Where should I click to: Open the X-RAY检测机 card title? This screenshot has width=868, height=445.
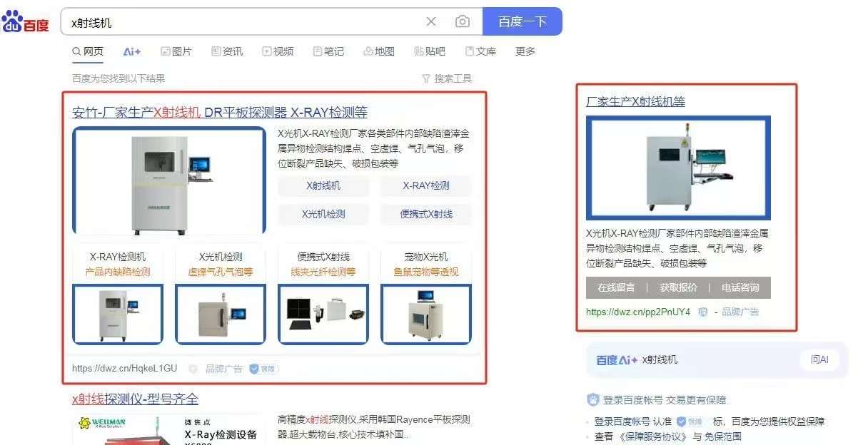pos(118,257)
